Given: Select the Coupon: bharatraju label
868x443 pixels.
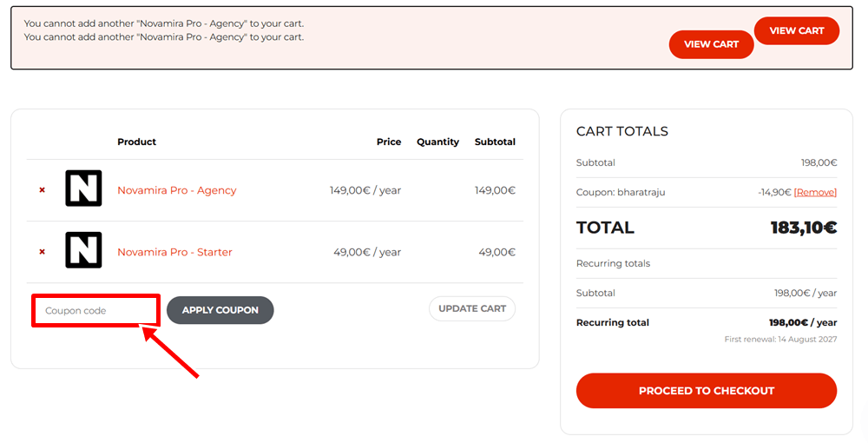Looking at the screenshot, I should (x=621, y=192).
